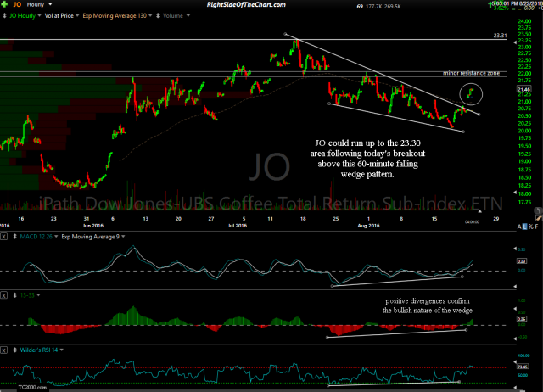Click the move handle beside Volume
Screen dimensions: 543x392
pos(158,15)
